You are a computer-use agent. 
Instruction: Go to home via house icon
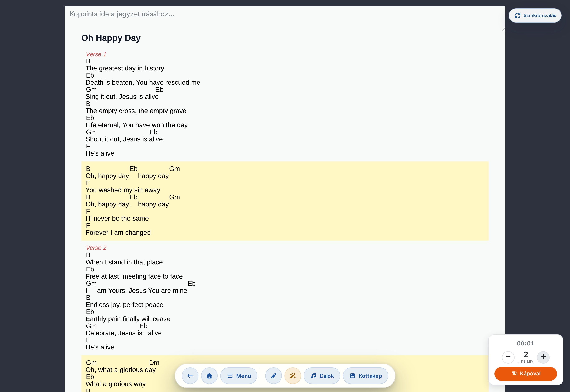209,376
